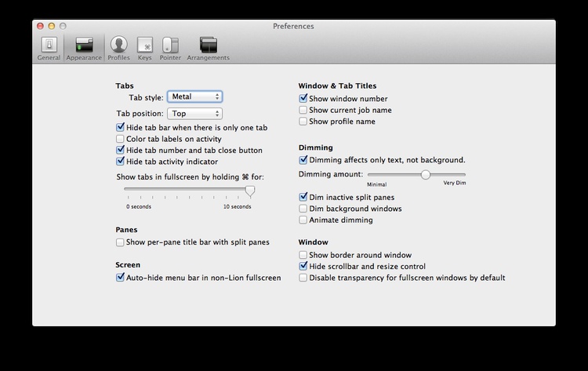The image size is (588, 371).
Task: Disable Auto-hide menu bar in non-Lion fullscreen
Action: 120,278
